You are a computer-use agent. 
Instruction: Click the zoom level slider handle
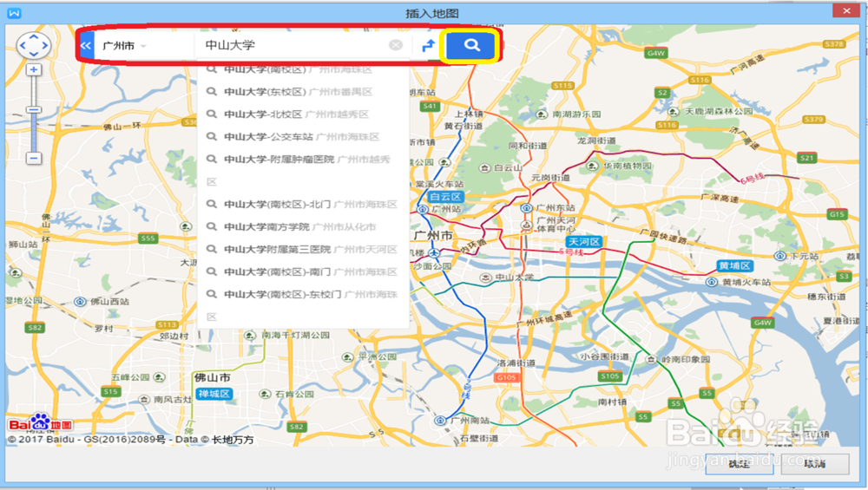[34, 110]
